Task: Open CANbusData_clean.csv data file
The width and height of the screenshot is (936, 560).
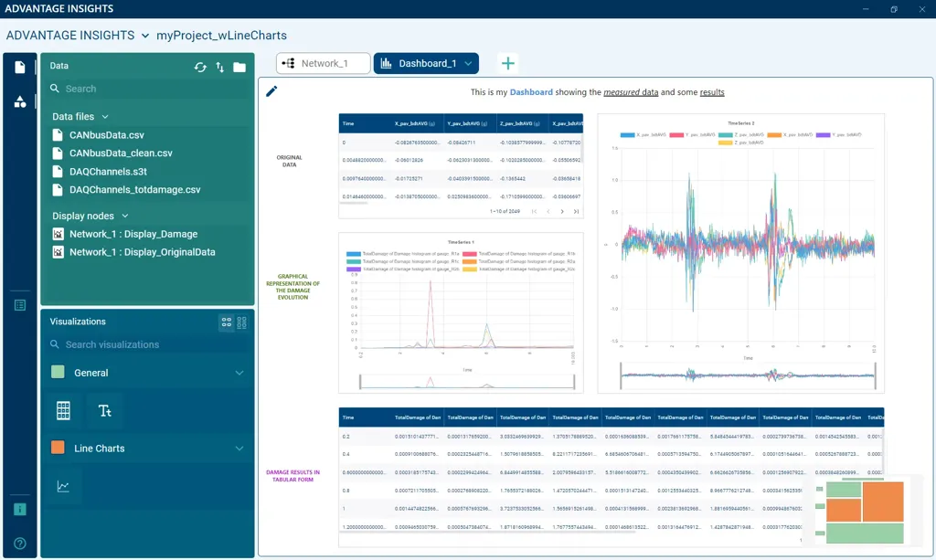Action: tap(121, 153)
